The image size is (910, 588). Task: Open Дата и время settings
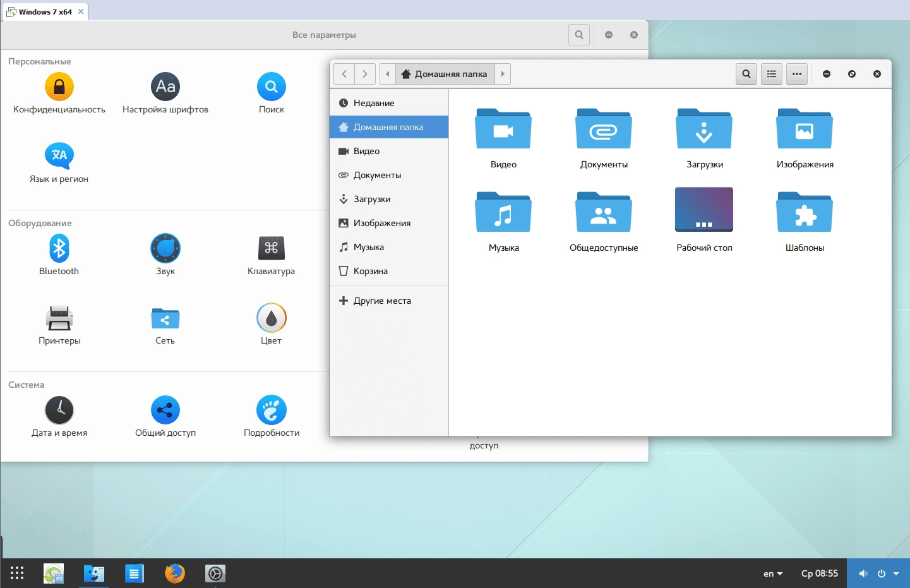coord(59,417)
